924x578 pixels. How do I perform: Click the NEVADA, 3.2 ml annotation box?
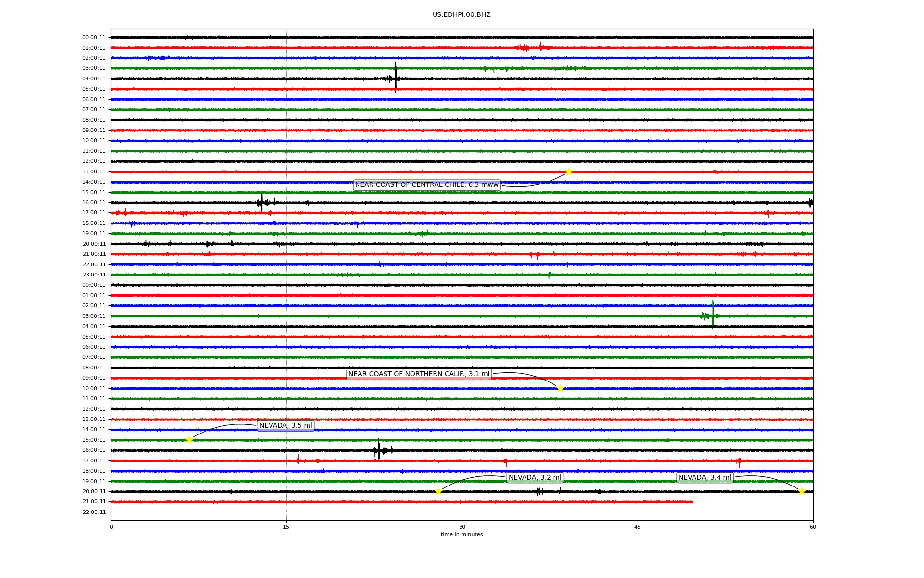(x=535, y=478)
